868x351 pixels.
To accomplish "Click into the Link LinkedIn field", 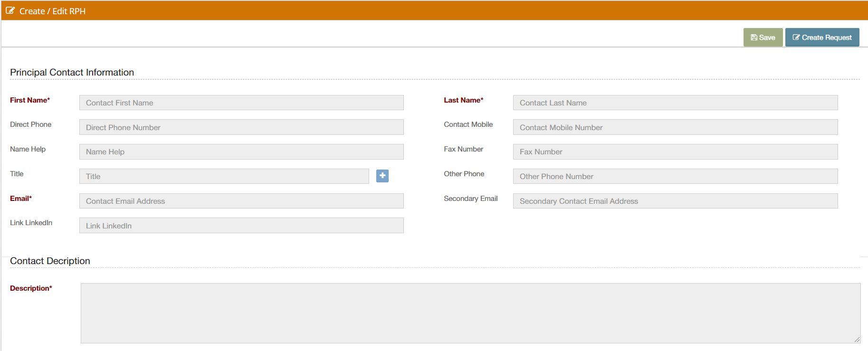I will tap(241, 226).
